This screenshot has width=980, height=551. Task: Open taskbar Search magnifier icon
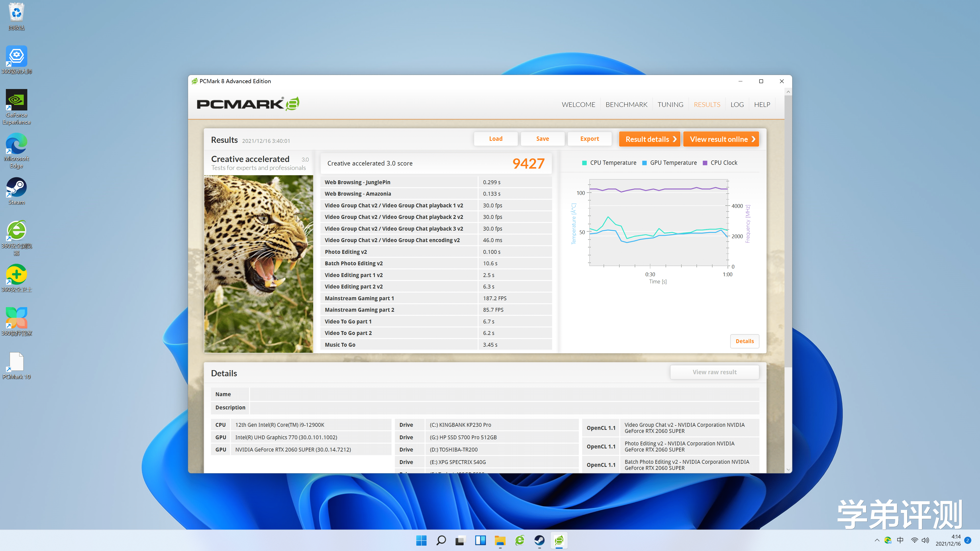pyautogui.click(x=441, y=540)
